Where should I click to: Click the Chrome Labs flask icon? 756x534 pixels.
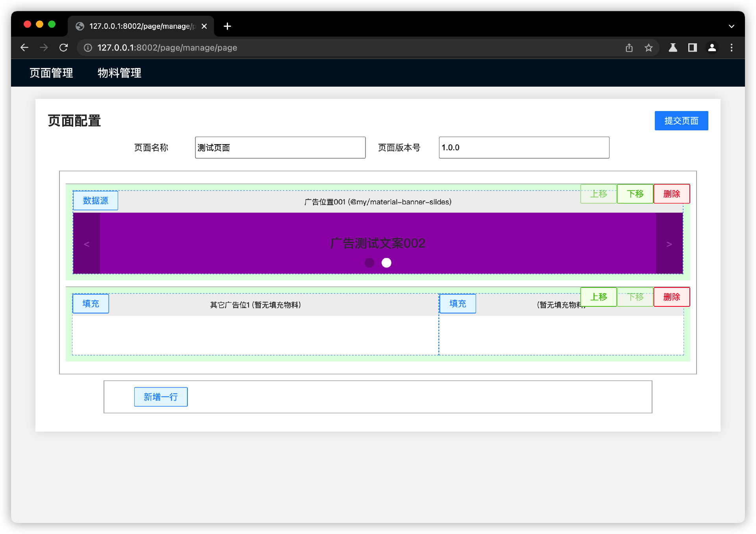click(673, 48)
